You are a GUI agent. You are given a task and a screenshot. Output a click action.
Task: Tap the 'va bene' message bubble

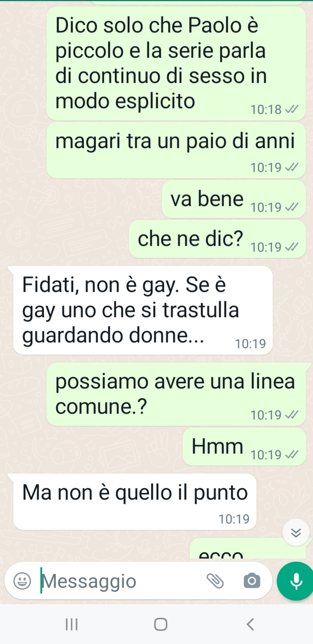pos(234,199)
